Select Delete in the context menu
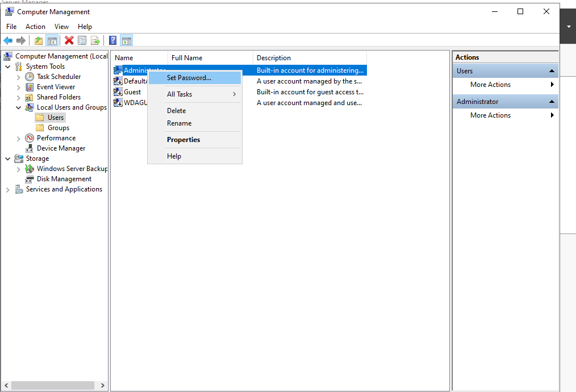Screen dimensions: 576x392 pos(195,111)
